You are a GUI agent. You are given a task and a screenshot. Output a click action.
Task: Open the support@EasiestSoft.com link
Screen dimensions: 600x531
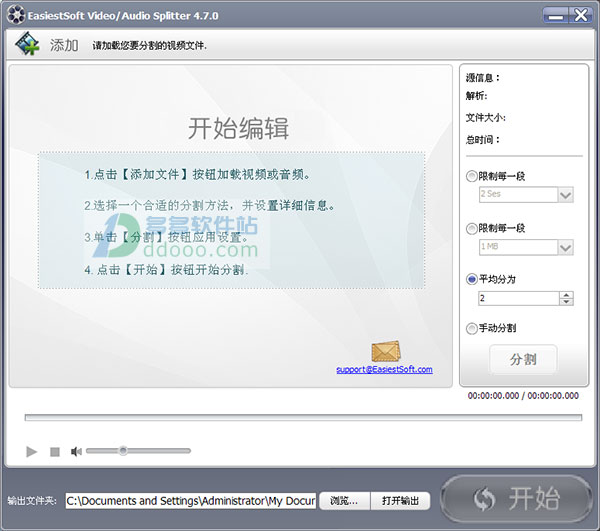384,370
